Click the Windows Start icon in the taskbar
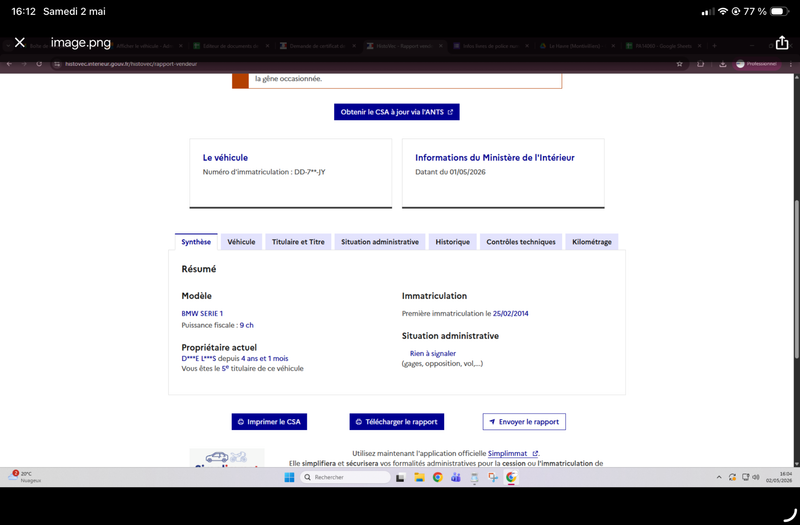The height and width of the screenshot is (525, 800). (289, 478)
